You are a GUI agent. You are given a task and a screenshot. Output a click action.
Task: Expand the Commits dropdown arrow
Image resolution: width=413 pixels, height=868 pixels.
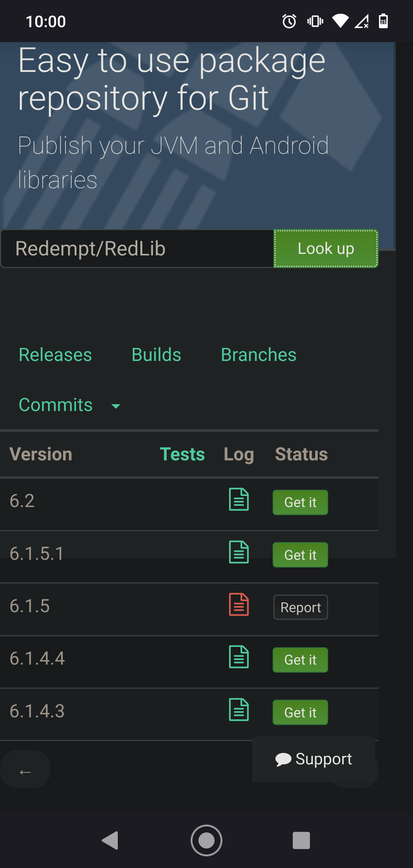[115, 406]
